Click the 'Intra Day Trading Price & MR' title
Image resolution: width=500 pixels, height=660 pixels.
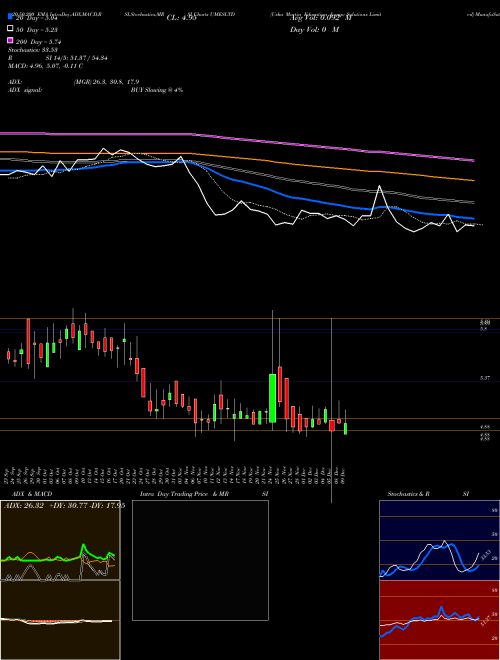pos(184,494)
